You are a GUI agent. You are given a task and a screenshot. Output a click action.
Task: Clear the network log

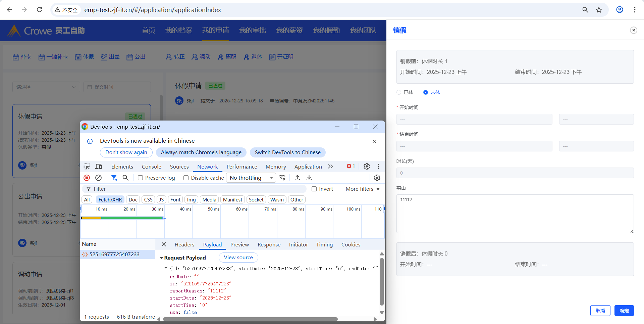coord(98,178)
